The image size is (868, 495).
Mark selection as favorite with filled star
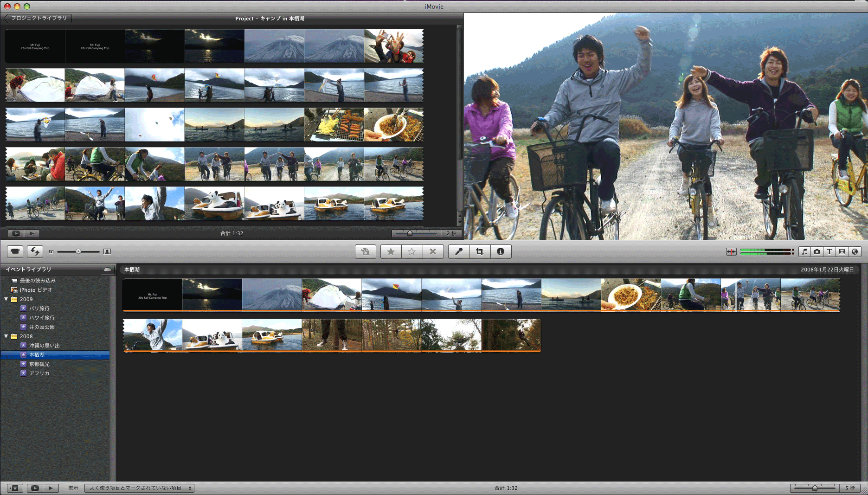click(391, 251)
